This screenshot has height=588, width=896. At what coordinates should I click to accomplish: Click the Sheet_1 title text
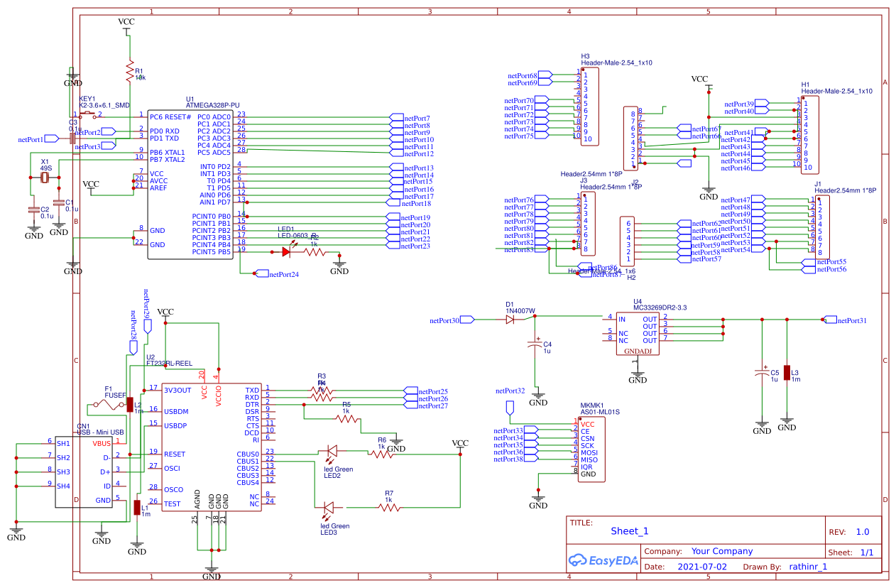pos(630,531)
